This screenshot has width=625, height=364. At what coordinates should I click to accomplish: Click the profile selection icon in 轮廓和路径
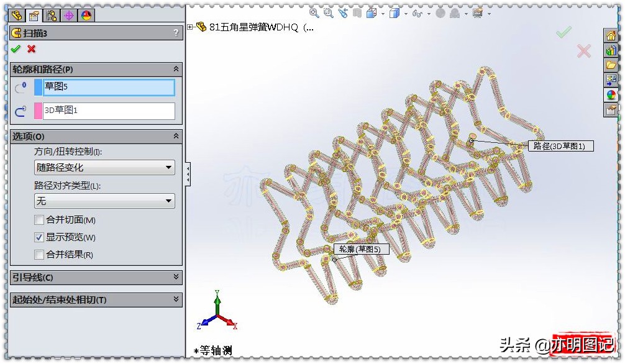click(x=21, y=87)
